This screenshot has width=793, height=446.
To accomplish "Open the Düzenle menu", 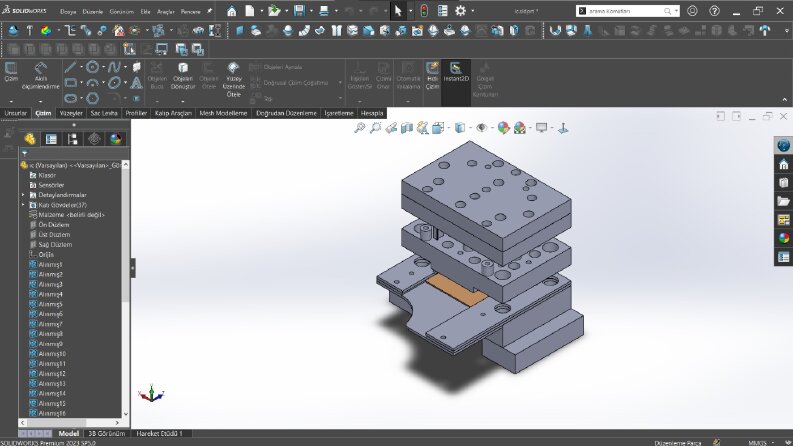I will point(93,11).
